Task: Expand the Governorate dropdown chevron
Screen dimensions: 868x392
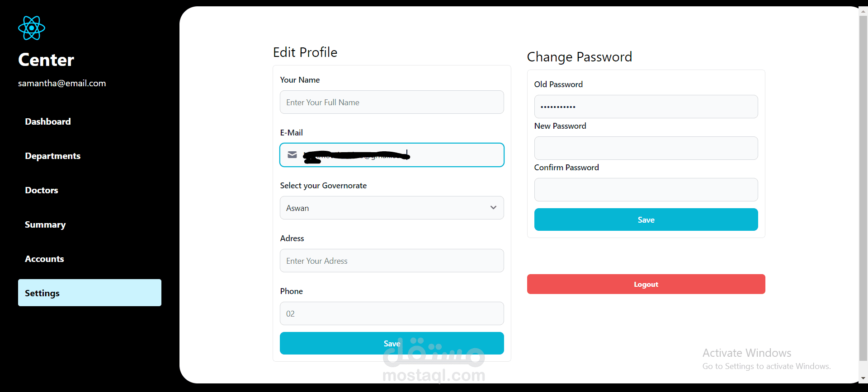Action: click(493, 208)
